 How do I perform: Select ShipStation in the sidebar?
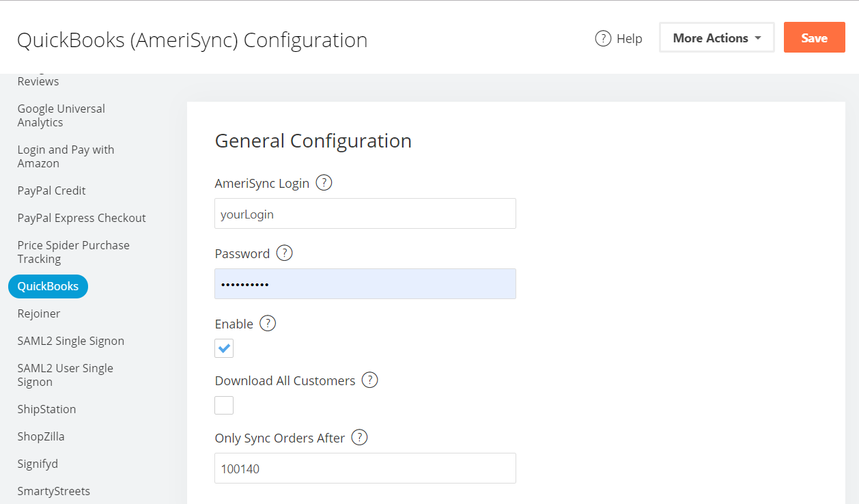pyautogui.click(x=47, y=409)
